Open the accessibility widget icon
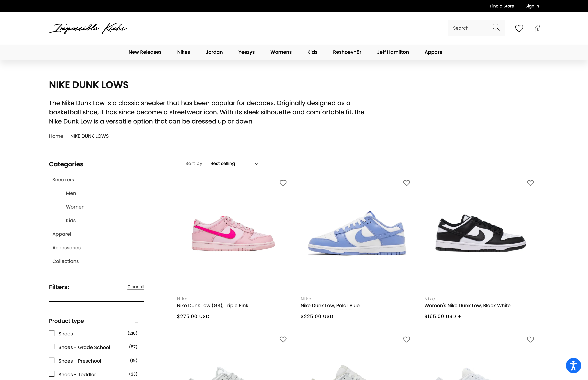This screenshot has width=588, height=380. pos(573,365)
